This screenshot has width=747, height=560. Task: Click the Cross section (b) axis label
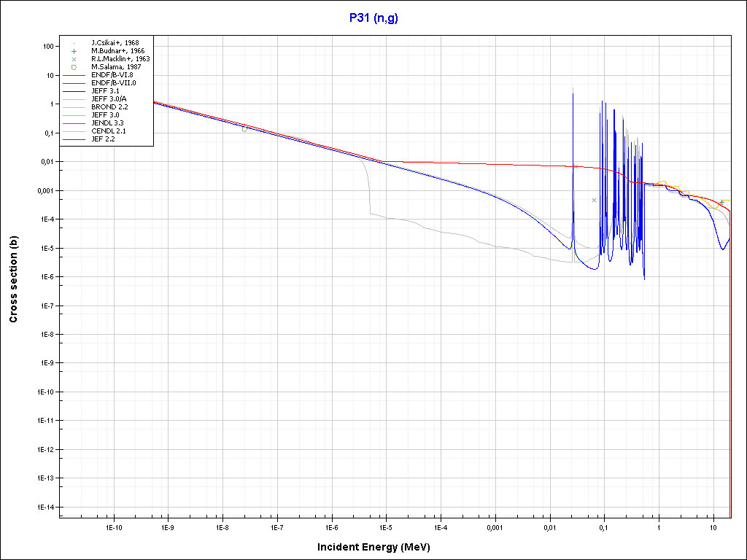[12, 279]
